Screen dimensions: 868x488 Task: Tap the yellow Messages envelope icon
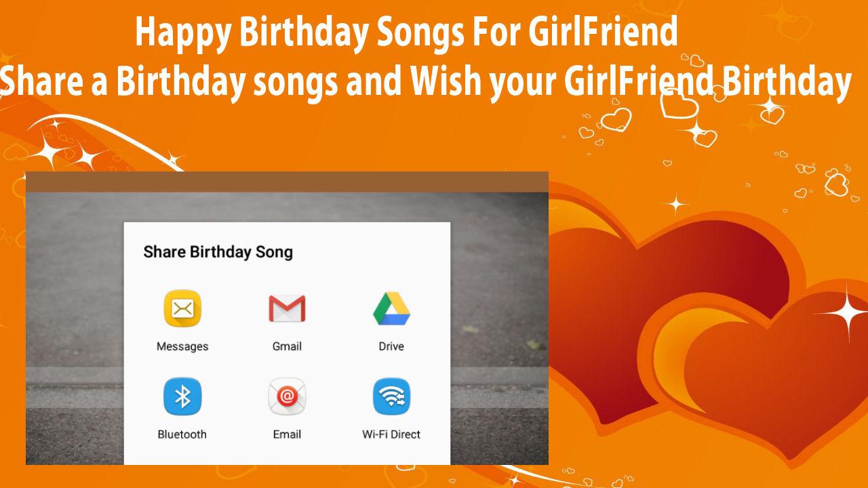pyautogui.click(x=182, y=309)
